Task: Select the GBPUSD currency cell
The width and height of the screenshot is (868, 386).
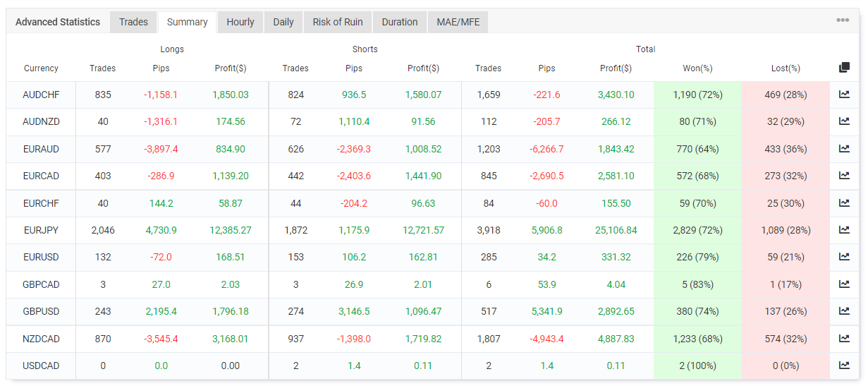Action: [41, 312]
